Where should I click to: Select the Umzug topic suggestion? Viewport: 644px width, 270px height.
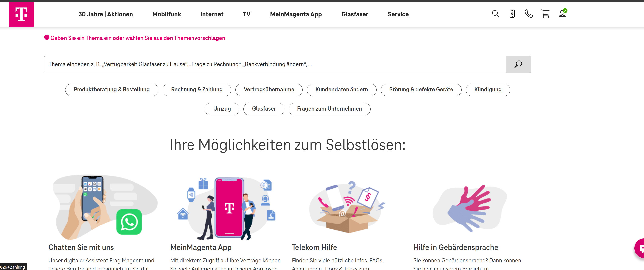(x=222, y=109)
